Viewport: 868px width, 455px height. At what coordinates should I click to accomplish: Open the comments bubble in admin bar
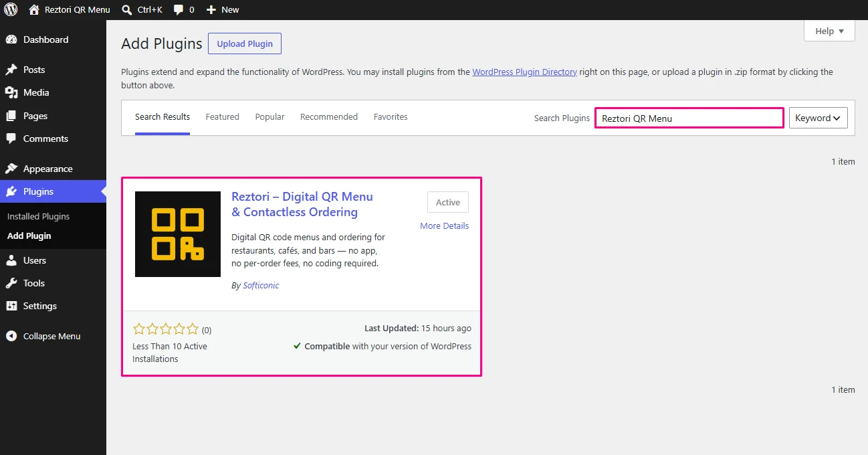[179, 10]
